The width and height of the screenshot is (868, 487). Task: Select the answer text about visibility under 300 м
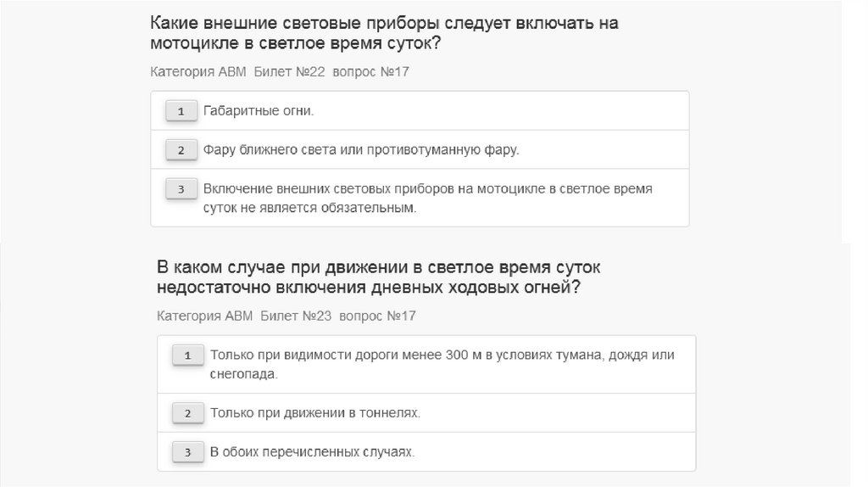pyautogui.click(x=442, y=364)
